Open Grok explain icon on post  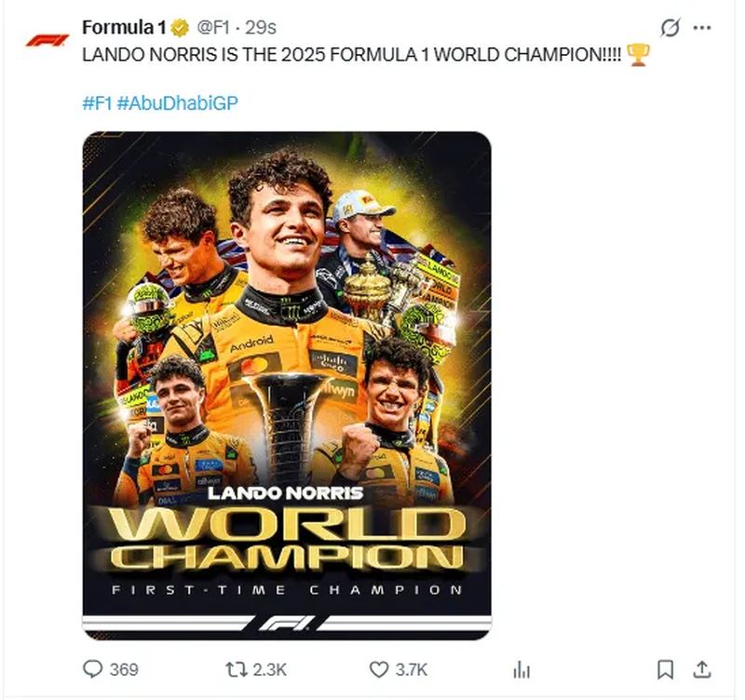[669, 28]
